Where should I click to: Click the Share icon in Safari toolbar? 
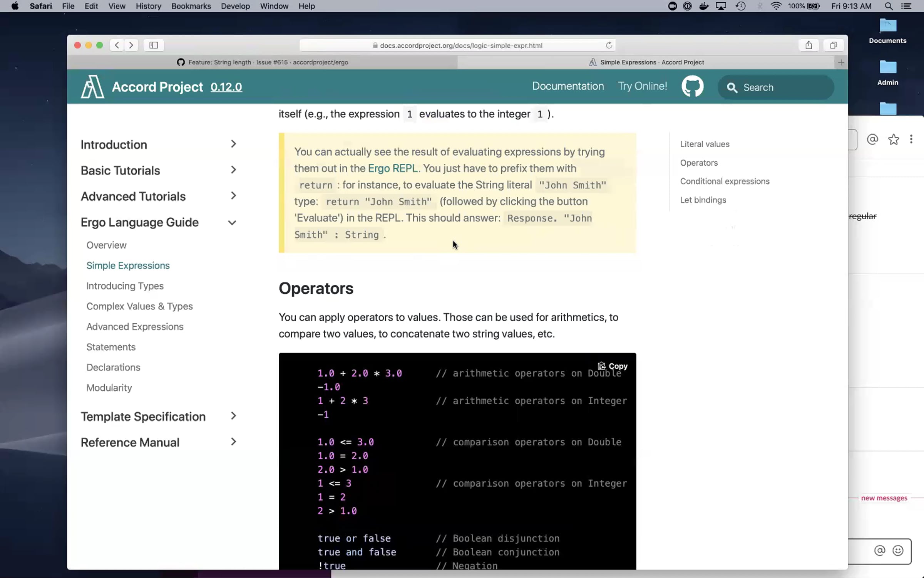808,45
